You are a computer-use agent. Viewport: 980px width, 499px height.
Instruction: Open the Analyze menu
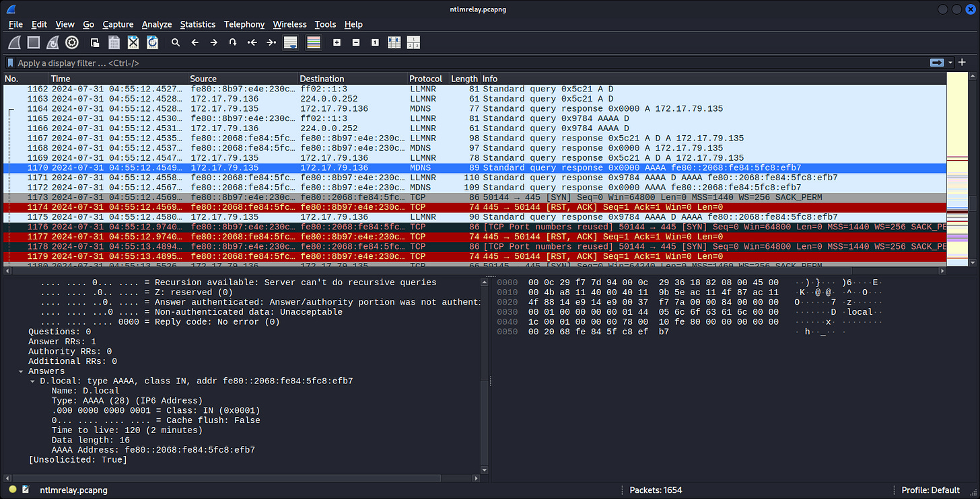(x=156, y=24)
